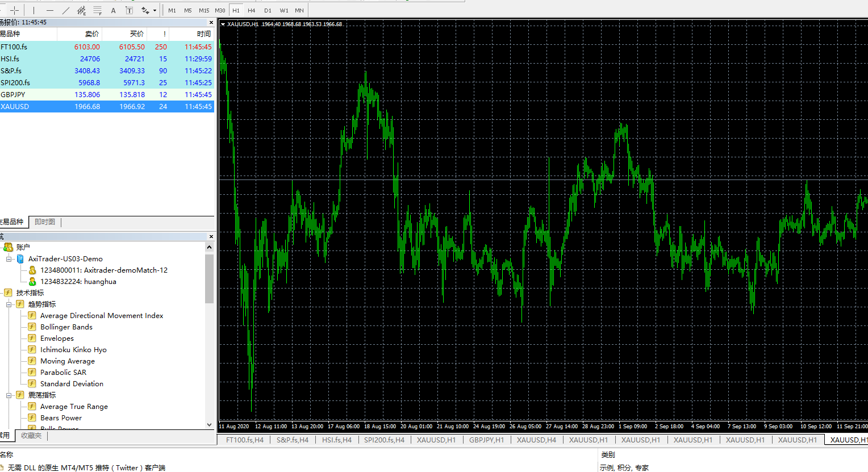Viewport: 868px width, 472px height.
Task: Select Ichimoku Kinko Hyo indicator
Action: click(73, 350)
